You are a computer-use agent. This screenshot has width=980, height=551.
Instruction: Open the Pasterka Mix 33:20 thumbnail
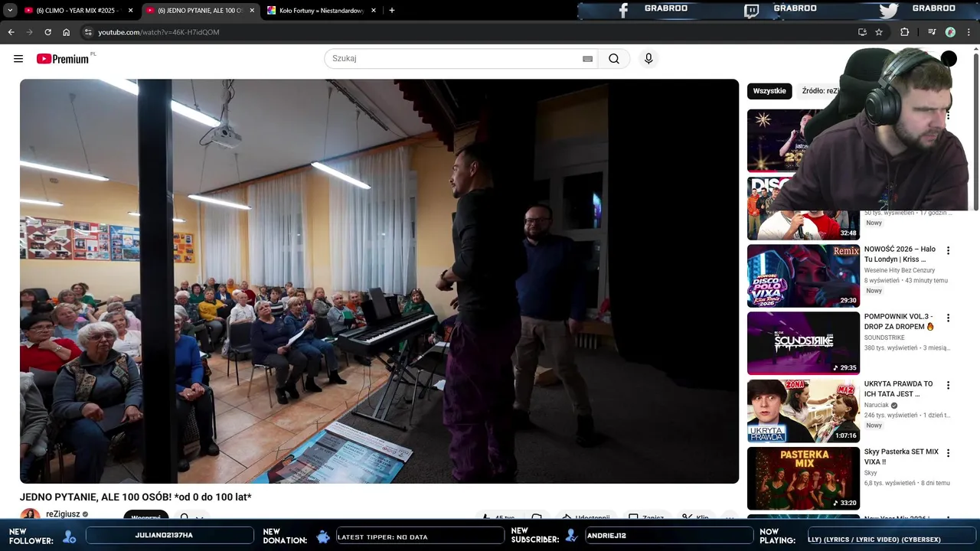(x=803, y=478)
